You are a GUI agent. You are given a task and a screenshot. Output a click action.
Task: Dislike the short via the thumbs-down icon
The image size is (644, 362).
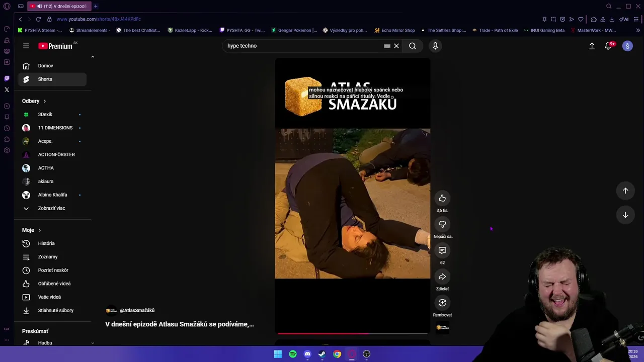coord(442,224)
